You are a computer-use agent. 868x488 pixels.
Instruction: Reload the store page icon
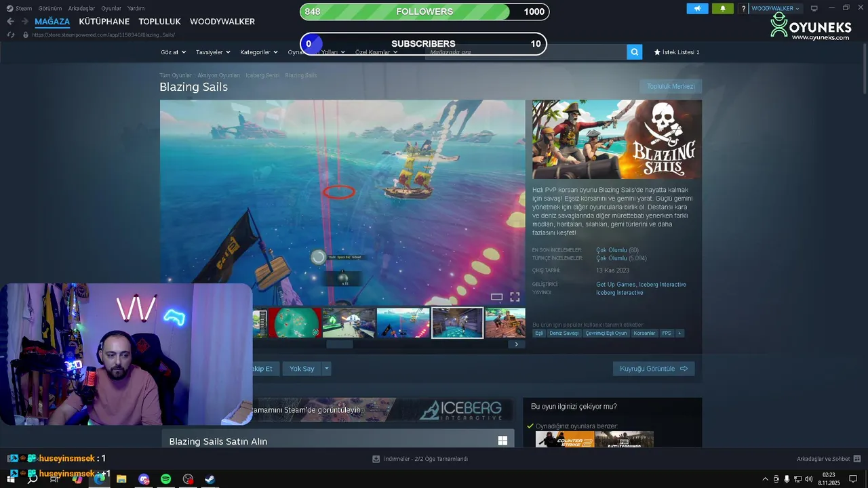10,35
